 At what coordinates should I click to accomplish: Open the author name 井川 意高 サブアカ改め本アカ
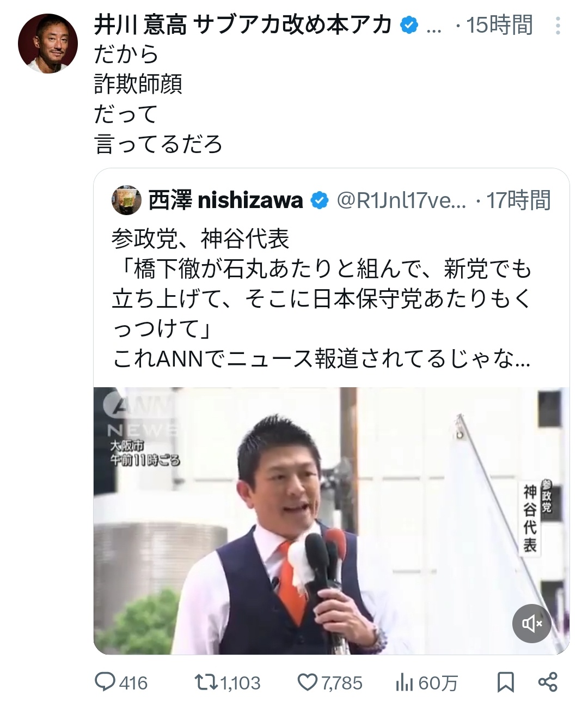243,25
